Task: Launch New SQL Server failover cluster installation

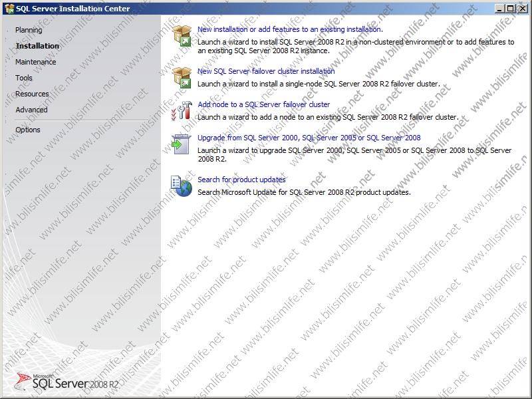Action: (x=266, y=71)
